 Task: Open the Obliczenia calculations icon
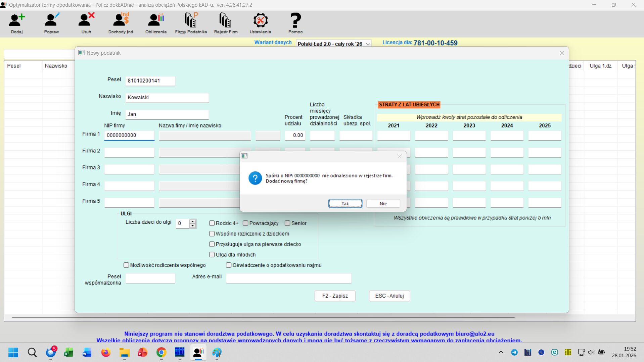pos(156,20)
